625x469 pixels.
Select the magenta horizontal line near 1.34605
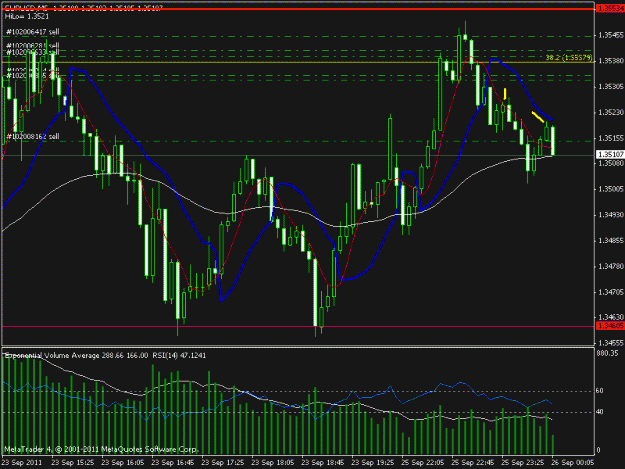298,326
